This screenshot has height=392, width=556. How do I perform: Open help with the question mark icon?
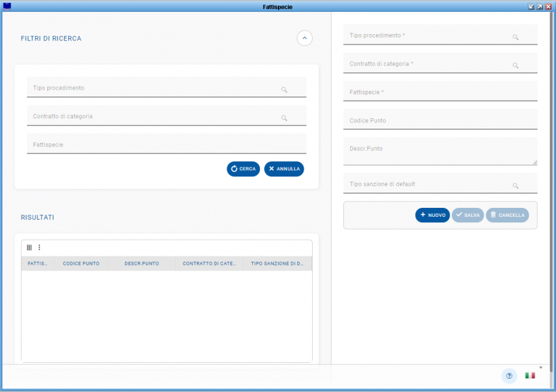pos(509,376)
